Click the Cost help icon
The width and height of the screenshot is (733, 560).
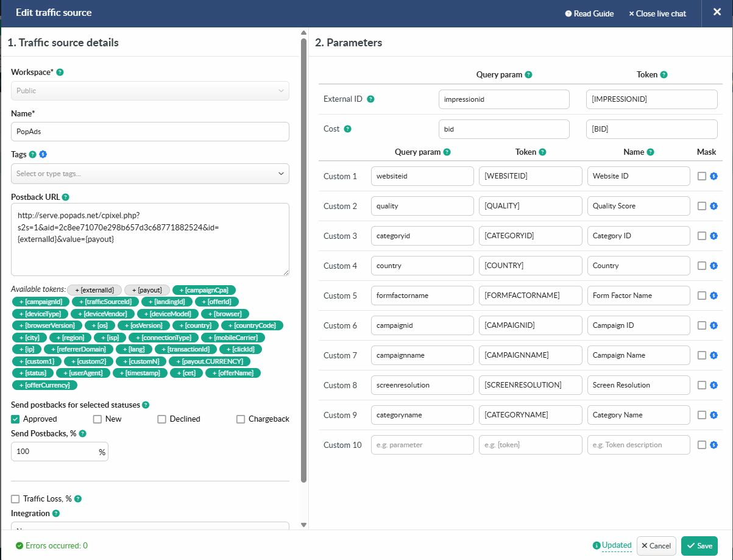pos(348,129)
